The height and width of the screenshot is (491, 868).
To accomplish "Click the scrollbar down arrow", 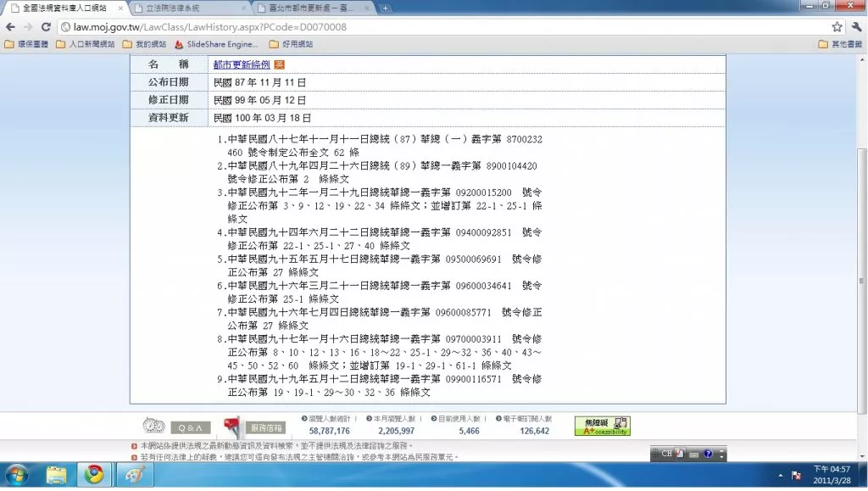I will pyautogui.click(x=862, y=456).
